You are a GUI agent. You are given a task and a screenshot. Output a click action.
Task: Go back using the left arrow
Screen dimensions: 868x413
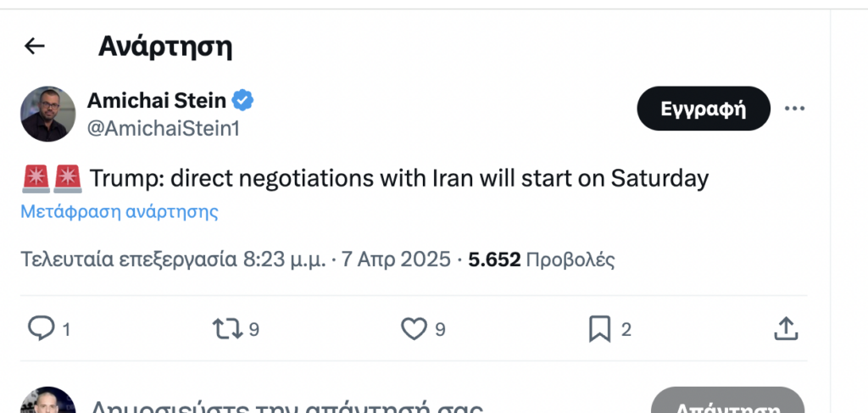coord(34,47)
